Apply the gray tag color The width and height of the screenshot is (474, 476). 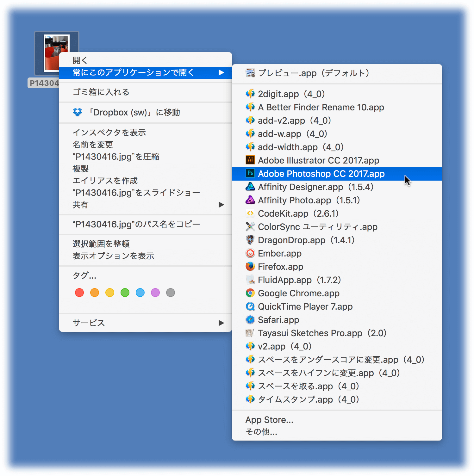click(x=171, y=293)
